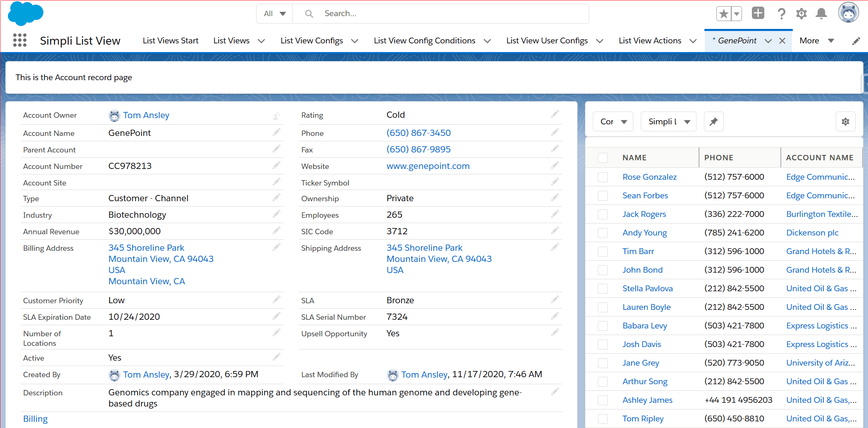Expand the List Views tab chevron
This screenshot has width=868, height=428.
pos(261,41)
